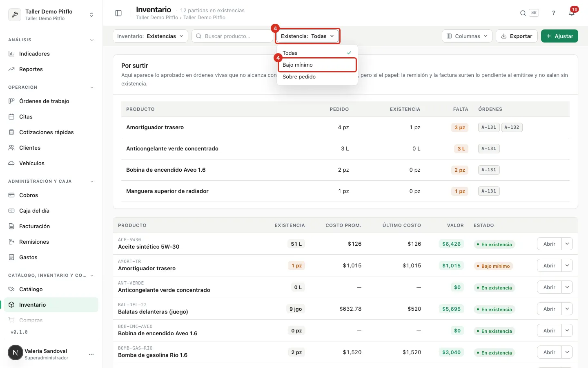
Task: Open notifications bell with 10 badge
Action: click(x=572, y=13)
